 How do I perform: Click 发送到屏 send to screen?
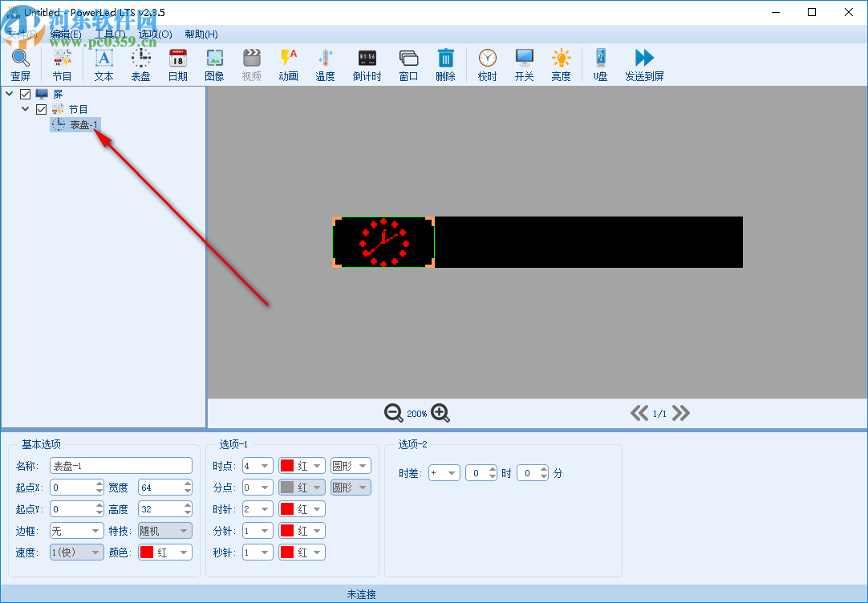(x=644, y=65)
